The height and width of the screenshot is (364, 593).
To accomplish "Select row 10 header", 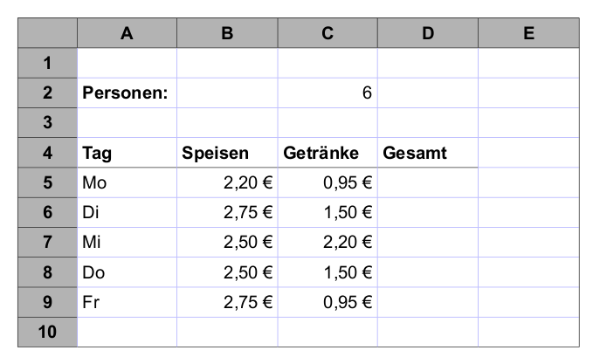I will [47, 331].
